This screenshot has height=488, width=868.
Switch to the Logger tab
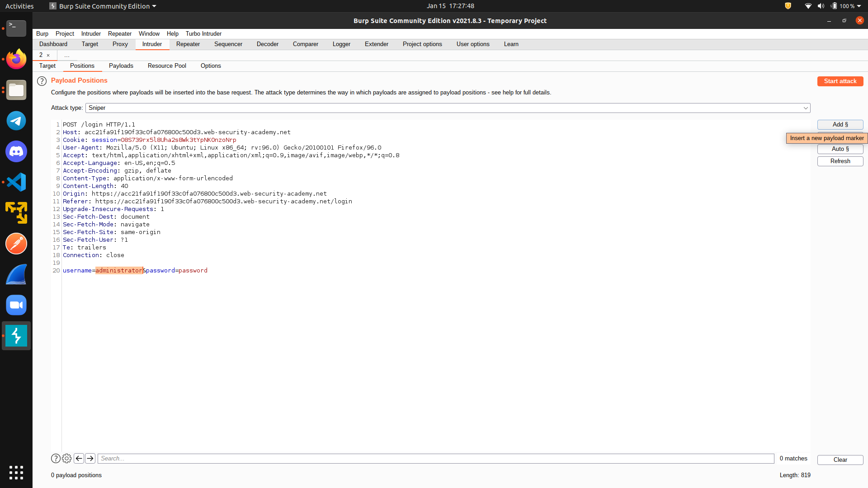click(x=342, y=44)
